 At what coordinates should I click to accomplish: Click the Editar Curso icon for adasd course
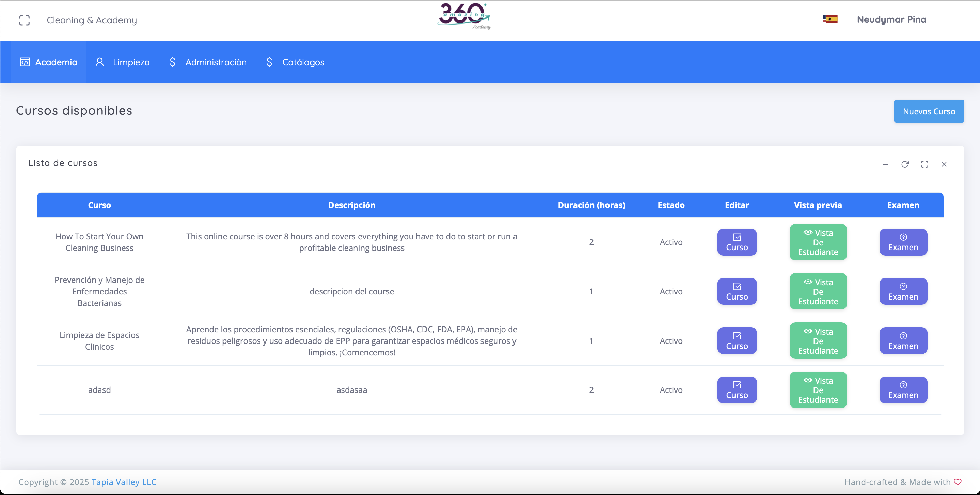coord(737,389)
